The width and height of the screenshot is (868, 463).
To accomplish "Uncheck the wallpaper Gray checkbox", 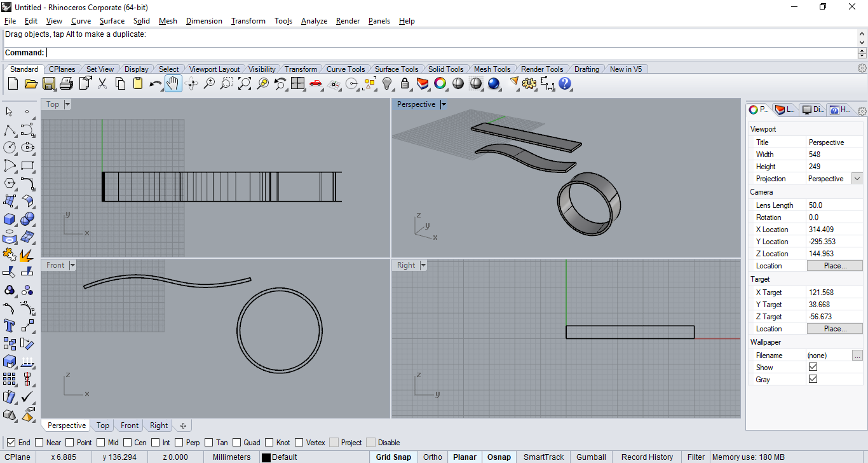I will coord(813,379).
